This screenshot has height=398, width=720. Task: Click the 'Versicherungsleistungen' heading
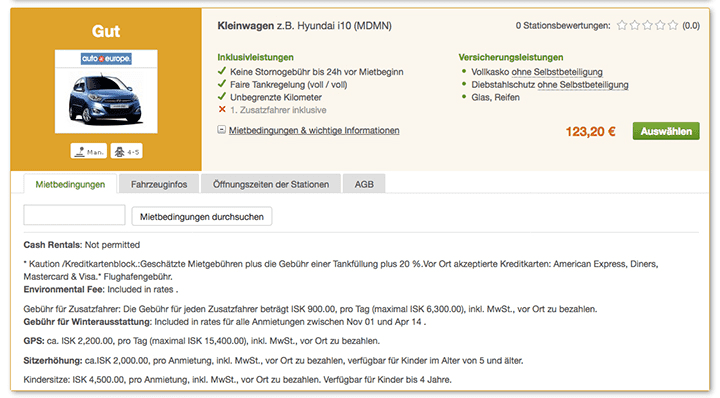(x=511, y=57)
